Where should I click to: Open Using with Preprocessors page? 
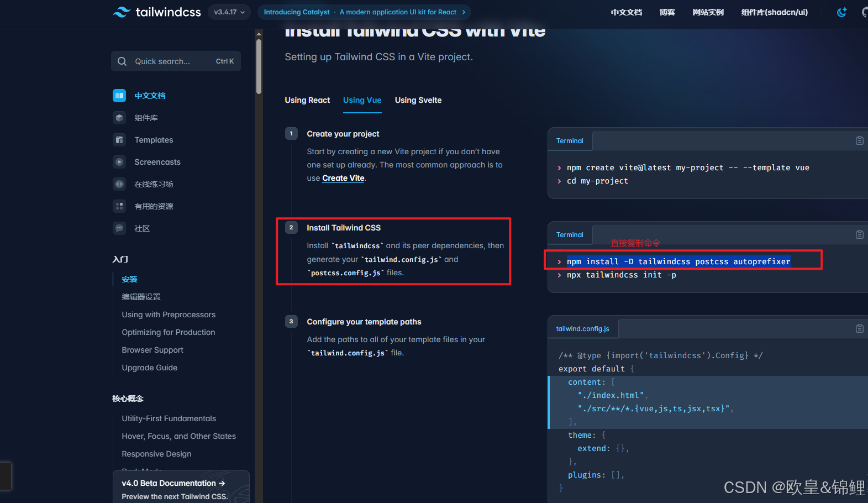(169, 315)
